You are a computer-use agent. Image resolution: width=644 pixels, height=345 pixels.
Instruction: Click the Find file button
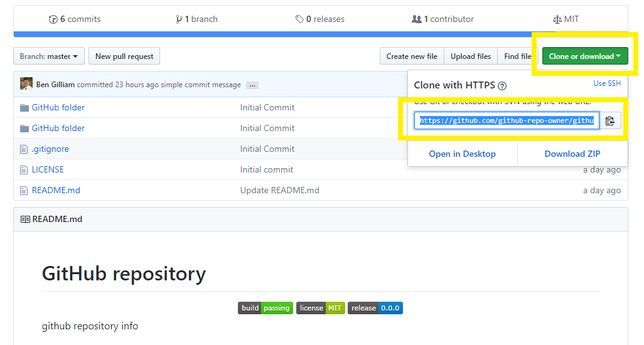(x=517, y=56)
